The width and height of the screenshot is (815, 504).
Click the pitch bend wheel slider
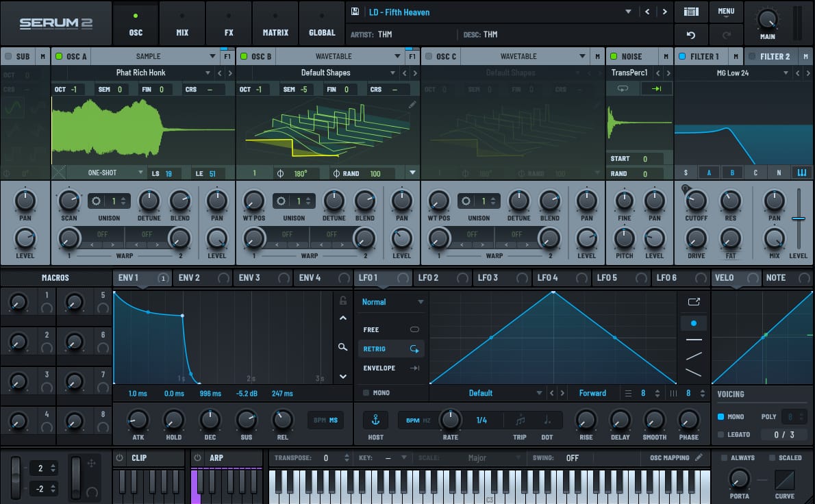click(x=16, y=477)
